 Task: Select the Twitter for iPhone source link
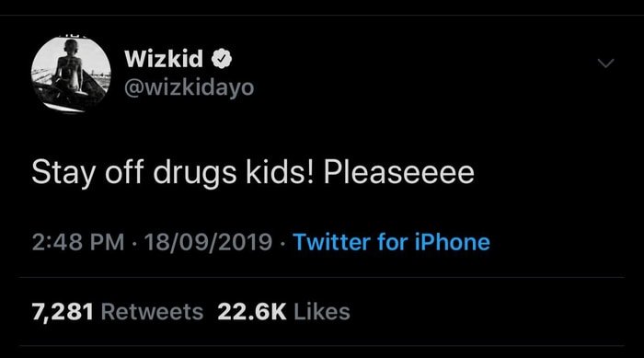pyautogui.click(x=391, y=242)
